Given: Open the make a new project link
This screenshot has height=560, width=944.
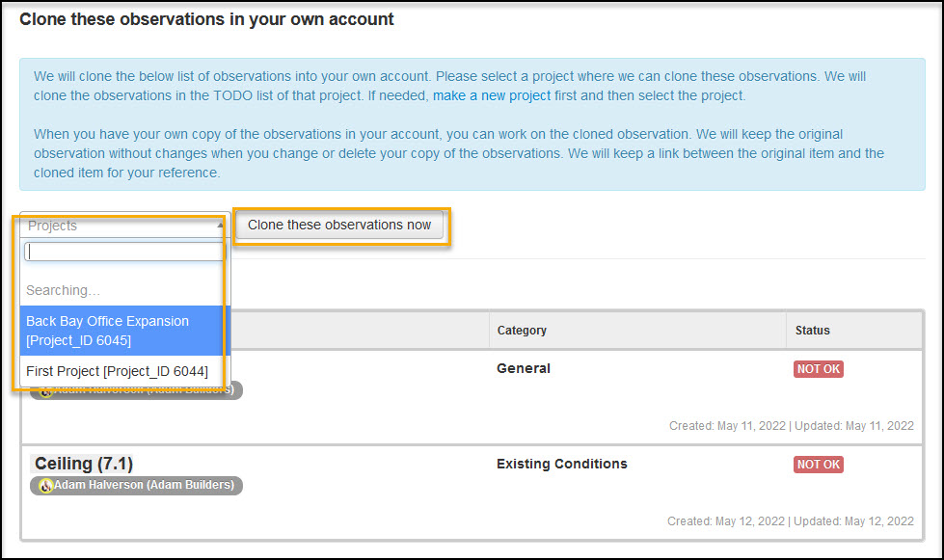Looking at the screenshot, I should point(492,95).
